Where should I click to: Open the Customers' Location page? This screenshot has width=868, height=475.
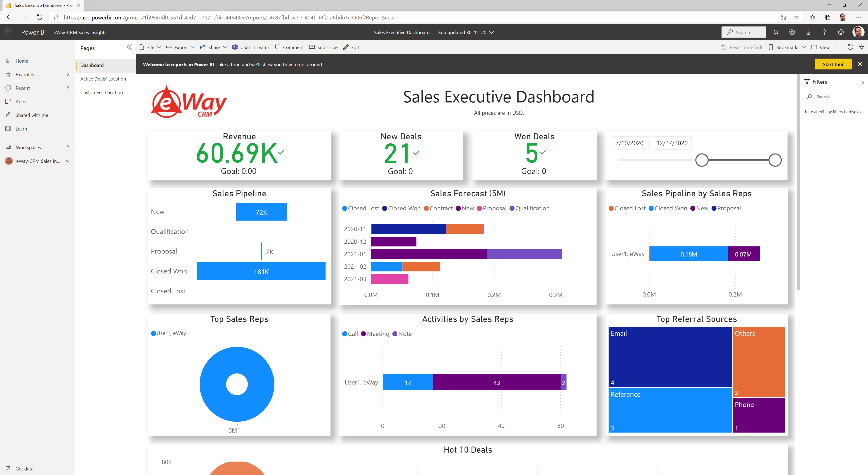(101, 92)
